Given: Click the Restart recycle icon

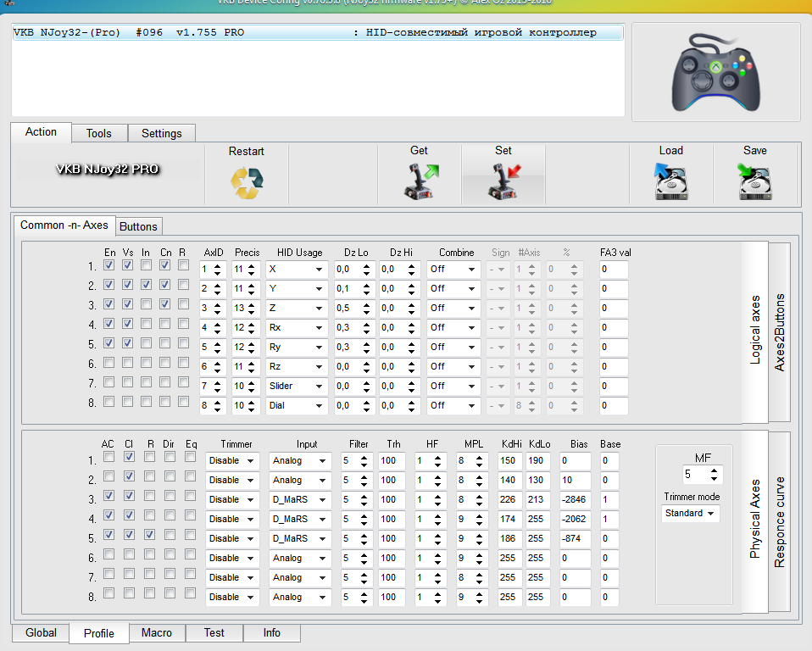Looking at the screenshot, I should 247,183.
